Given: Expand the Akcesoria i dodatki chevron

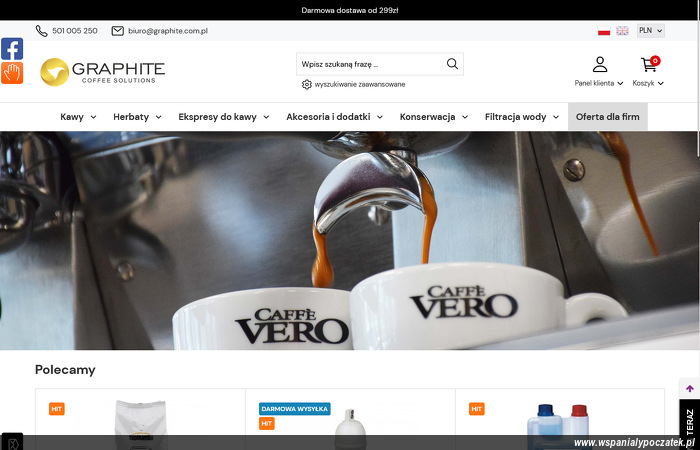Looking at the screenshot, I should (x=380, y=117).
